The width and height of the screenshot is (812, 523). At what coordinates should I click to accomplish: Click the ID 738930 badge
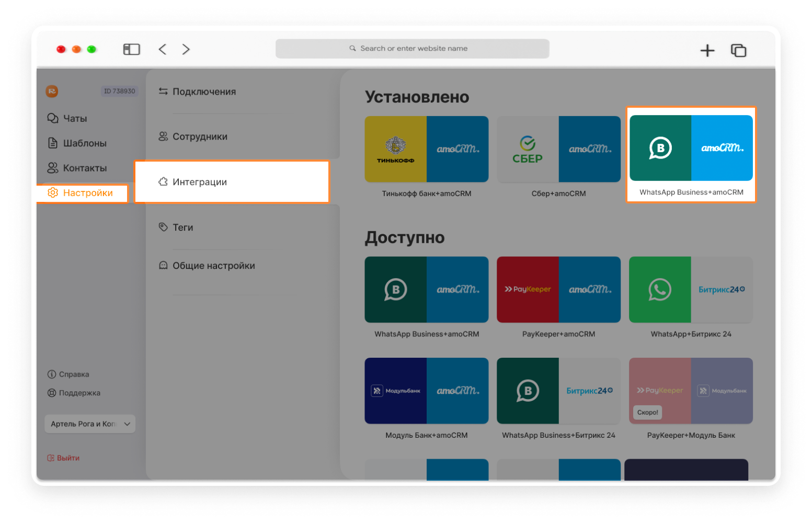coord(119,91)
